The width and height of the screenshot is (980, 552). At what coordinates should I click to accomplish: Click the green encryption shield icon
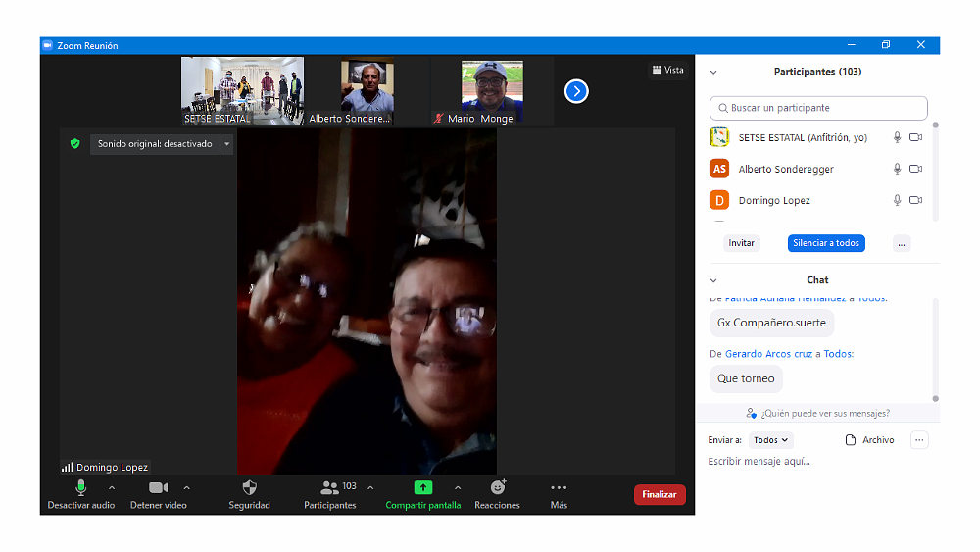click(74, 144)
